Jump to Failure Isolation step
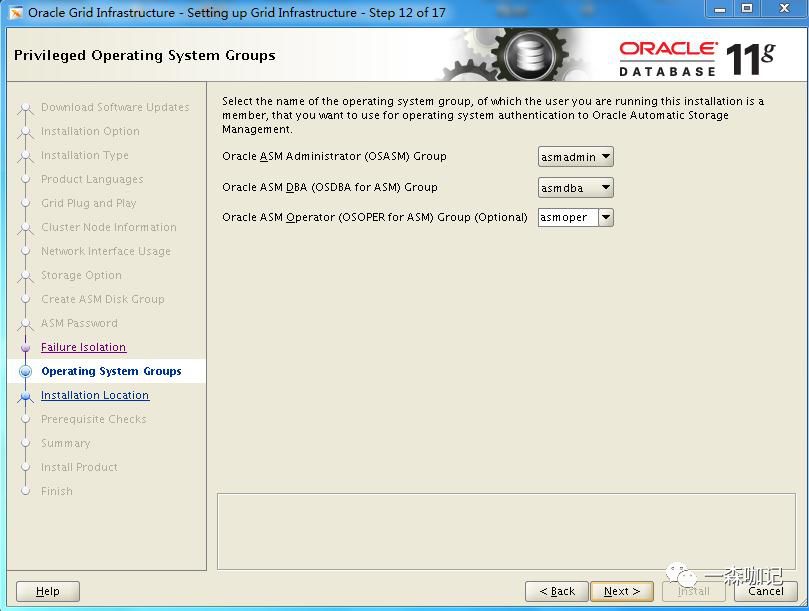 tap(84, 347)
